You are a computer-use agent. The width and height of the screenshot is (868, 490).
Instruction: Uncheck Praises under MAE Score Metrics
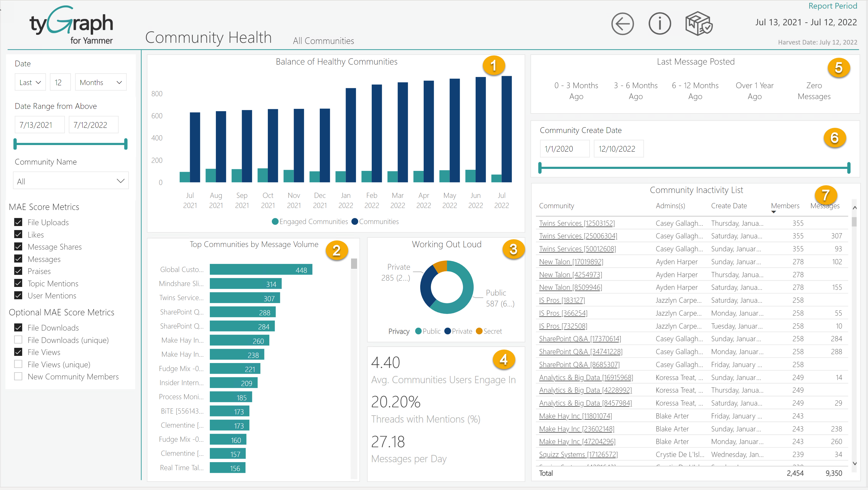click(18, 271)
